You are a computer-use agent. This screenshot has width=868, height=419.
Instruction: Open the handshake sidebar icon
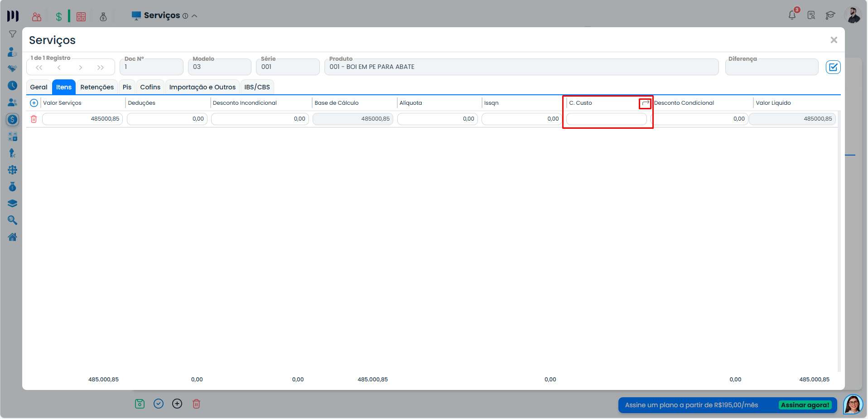(13, 68)
